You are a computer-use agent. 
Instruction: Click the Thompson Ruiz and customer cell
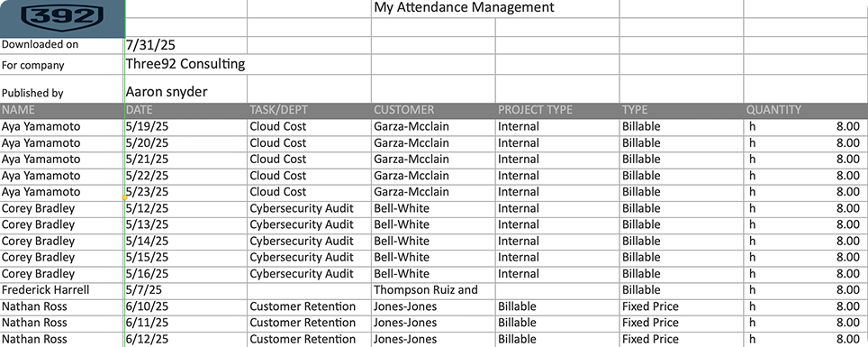[x=433, y=290]
